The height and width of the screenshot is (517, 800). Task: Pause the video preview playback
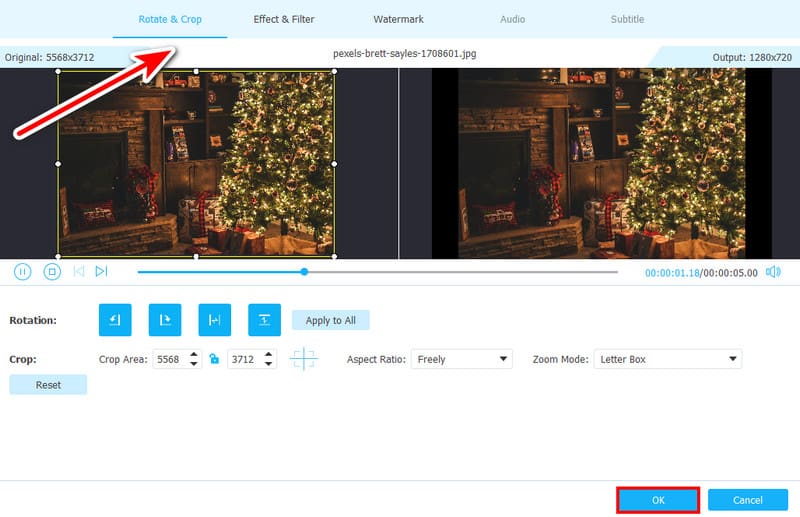tap(22, 271)
